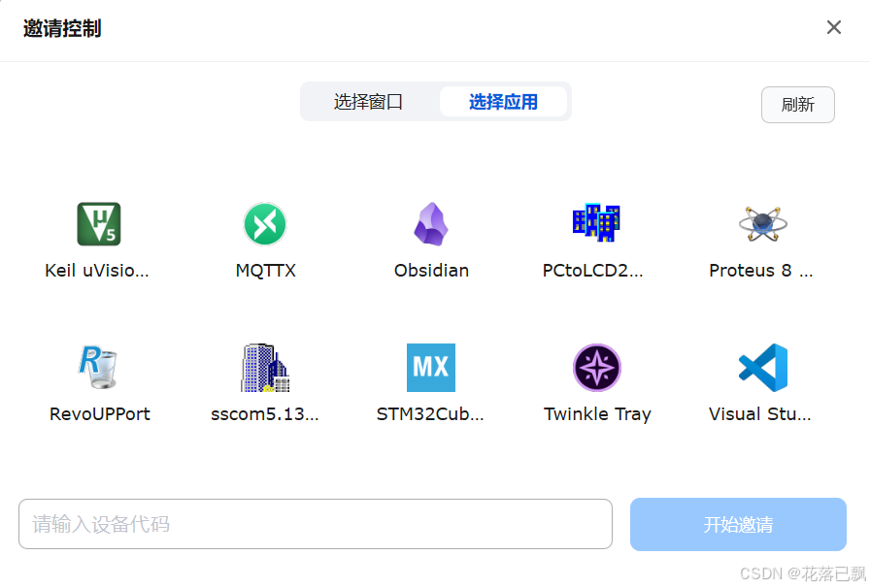
Task: Close the 邀请控制 dialog
Action: click(x=833, y=27)
